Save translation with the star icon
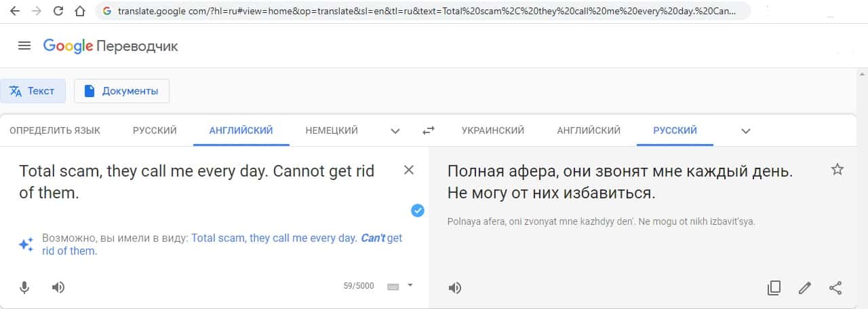 (x=837, y=170)
